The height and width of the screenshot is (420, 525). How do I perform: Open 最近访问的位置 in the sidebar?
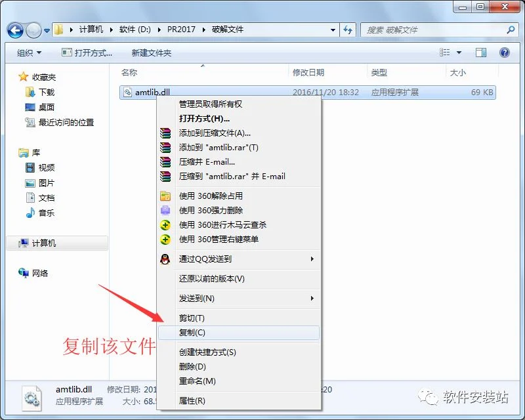pos(66,122)
